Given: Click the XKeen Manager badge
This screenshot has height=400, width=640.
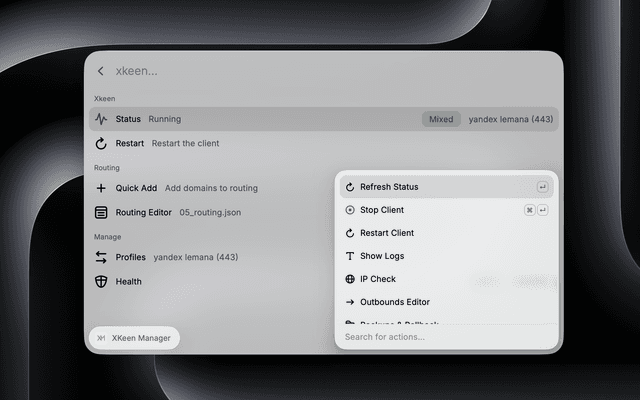Looking at the screenshot, I should point(134,338).
